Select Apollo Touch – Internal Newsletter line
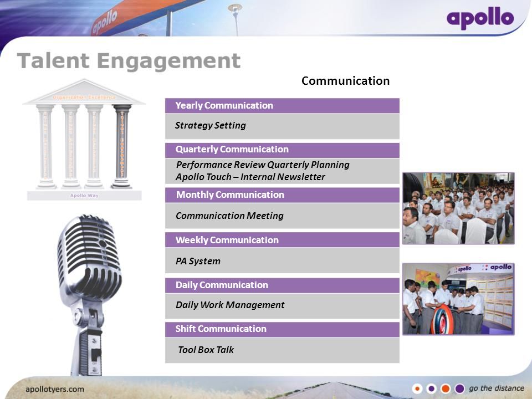The height and width of the screenshot is (399, 532). [x=250, y=177]
